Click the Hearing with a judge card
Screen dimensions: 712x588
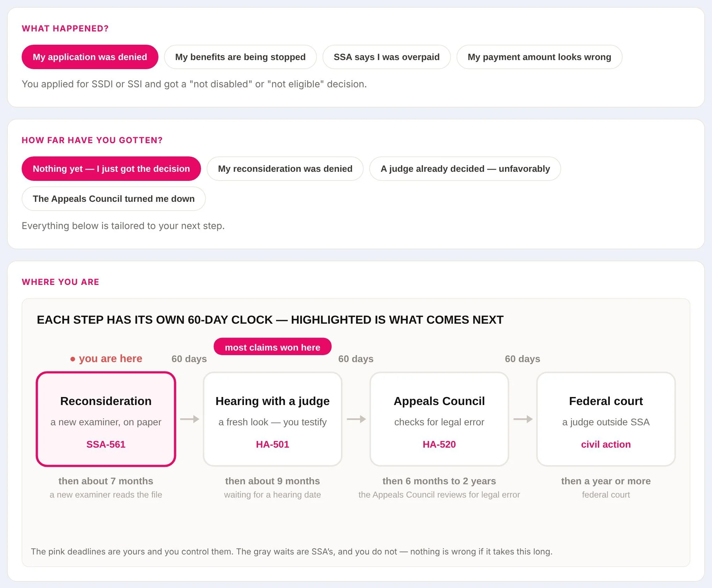click(x=273, y=419)
